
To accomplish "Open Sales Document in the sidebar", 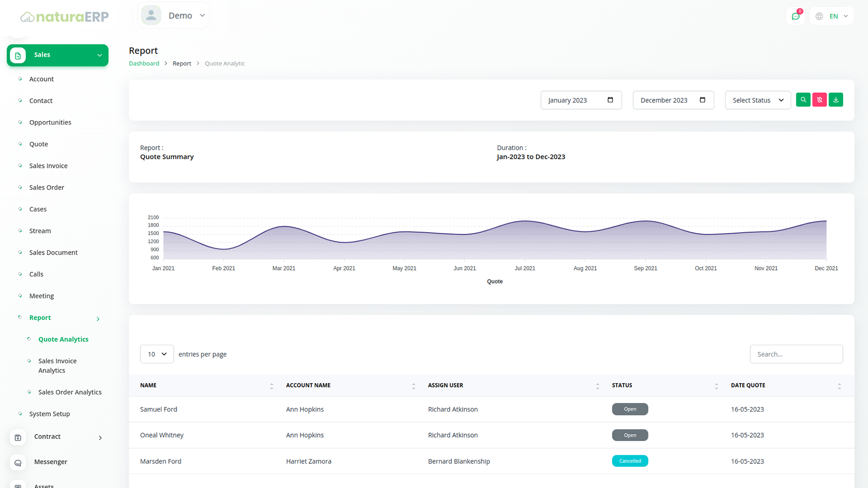I will click(54, 252).
